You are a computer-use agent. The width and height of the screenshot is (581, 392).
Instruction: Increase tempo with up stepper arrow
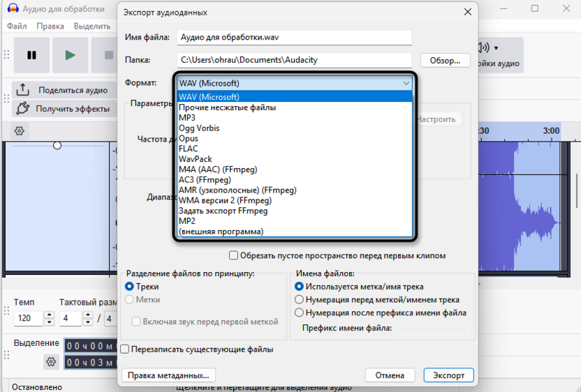click(x=50, y=315)
